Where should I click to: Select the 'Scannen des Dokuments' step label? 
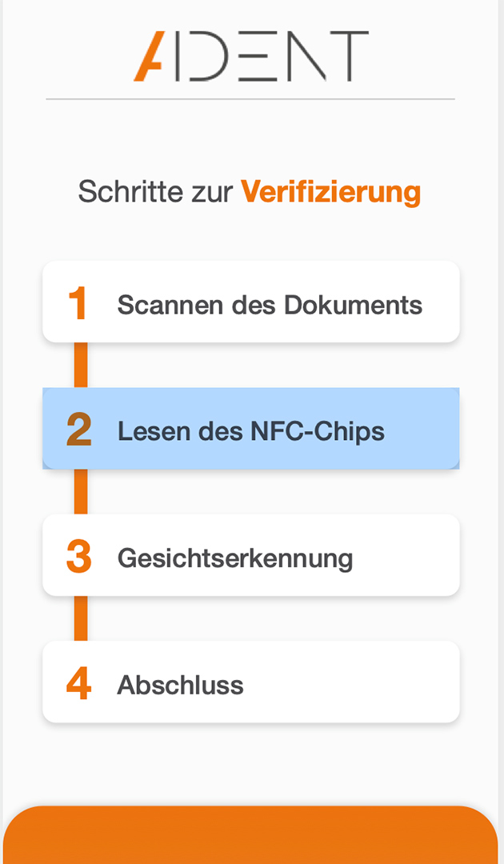point(270,305)
